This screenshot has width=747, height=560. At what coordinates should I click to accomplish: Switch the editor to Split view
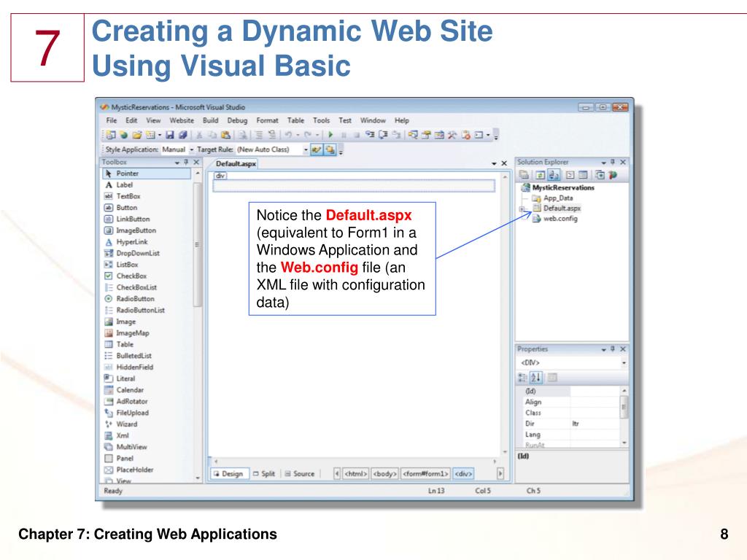point(264,474)
